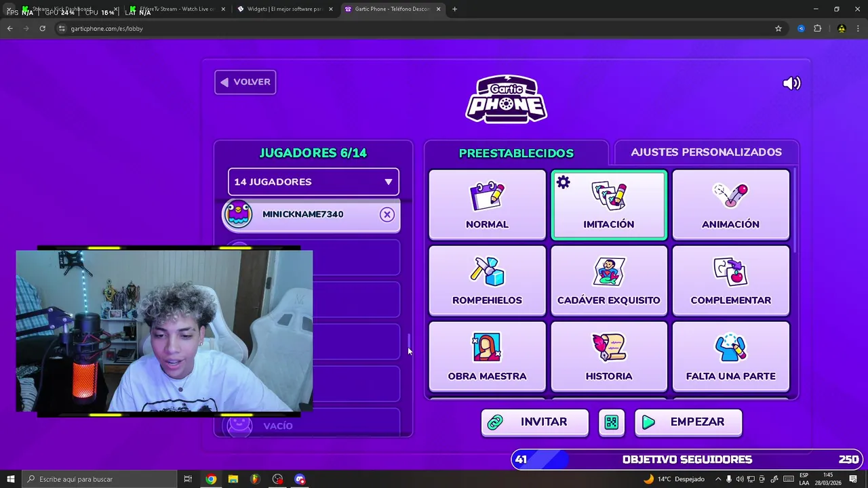The height and width of the screenshot is (488, 868).
Task: Select the HISTORIA game mode
Action: click(609, 357)
